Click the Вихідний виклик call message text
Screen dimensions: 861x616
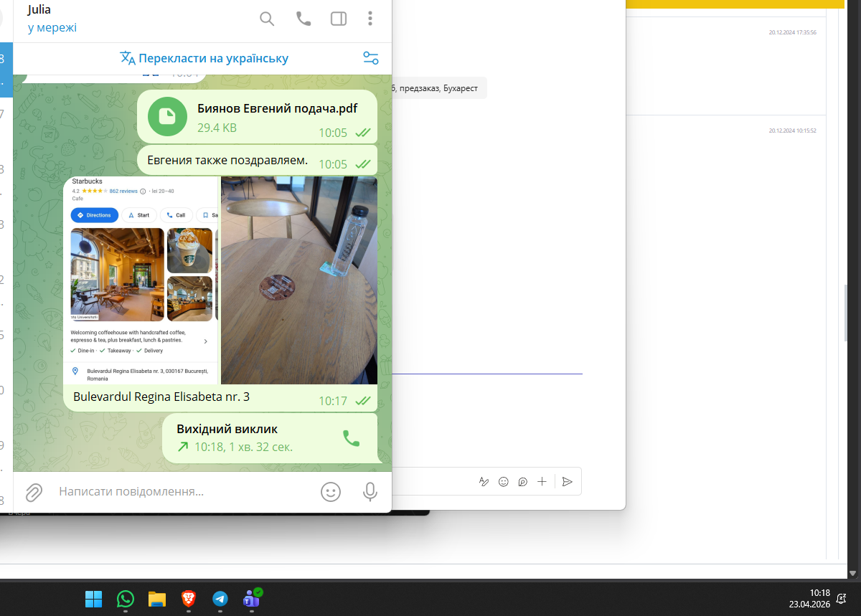coord(227,430)
